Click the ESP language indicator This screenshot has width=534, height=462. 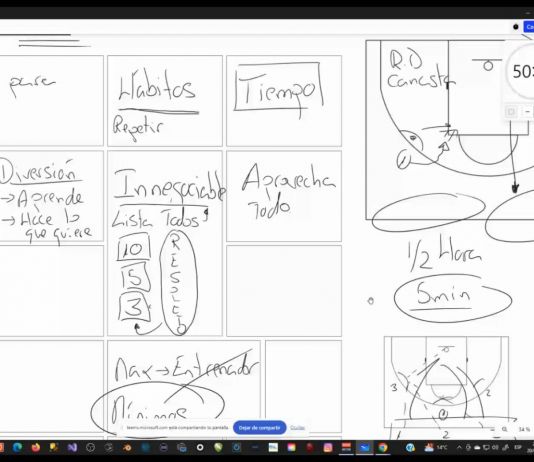(x=518, y=447)
